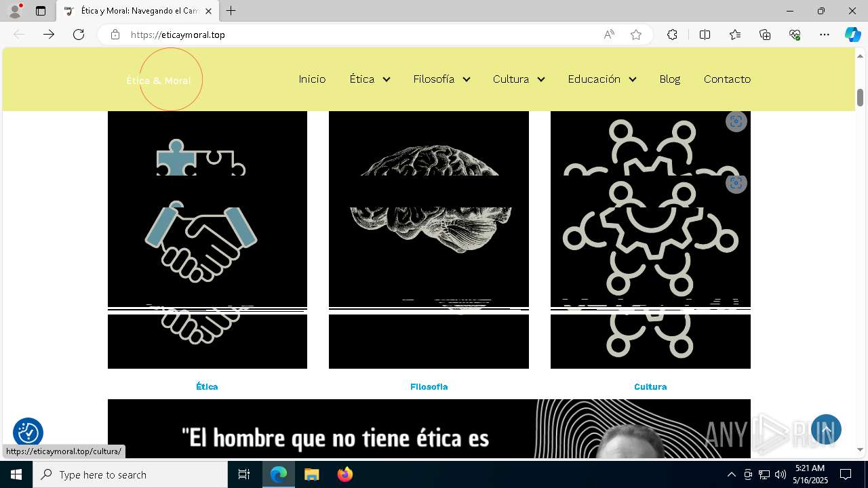Open the taskbar clock showing 5:21 AM
This screenshot has height=488, width=868.
(810, 474)
